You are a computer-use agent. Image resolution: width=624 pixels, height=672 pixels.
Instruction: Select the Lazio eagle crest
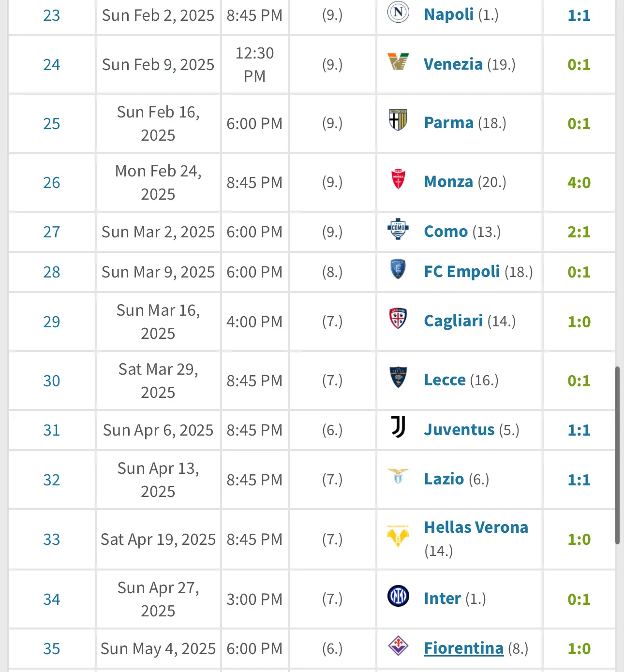[x=398, y=476]
